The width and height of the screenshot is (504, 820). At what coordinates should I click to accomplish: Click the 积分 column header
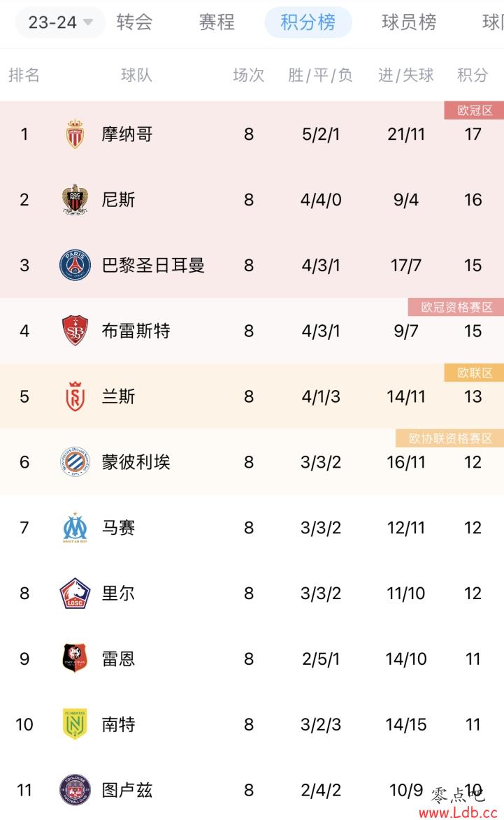click(473, 75)
